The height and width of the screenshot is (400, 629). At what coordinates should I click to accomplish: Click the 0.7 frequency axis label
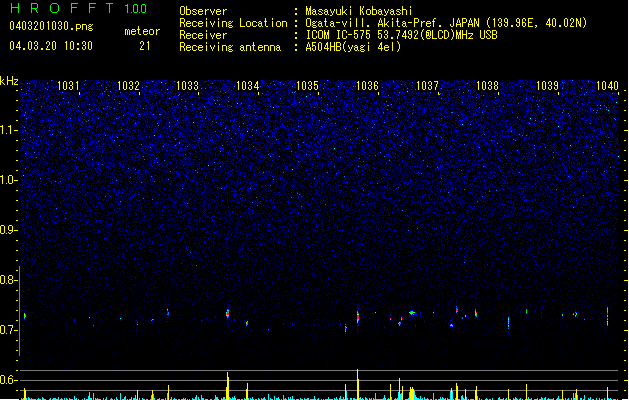9,330
